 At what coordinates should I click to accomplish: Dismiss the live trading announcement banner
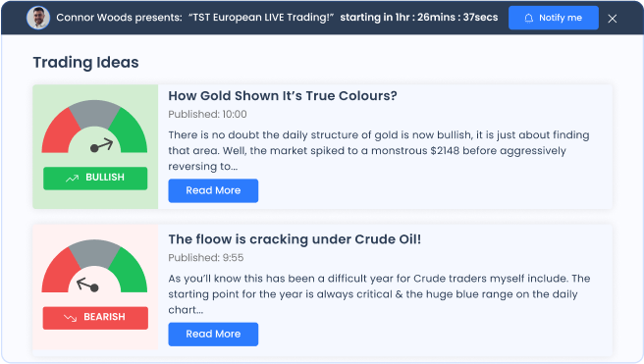613,19
